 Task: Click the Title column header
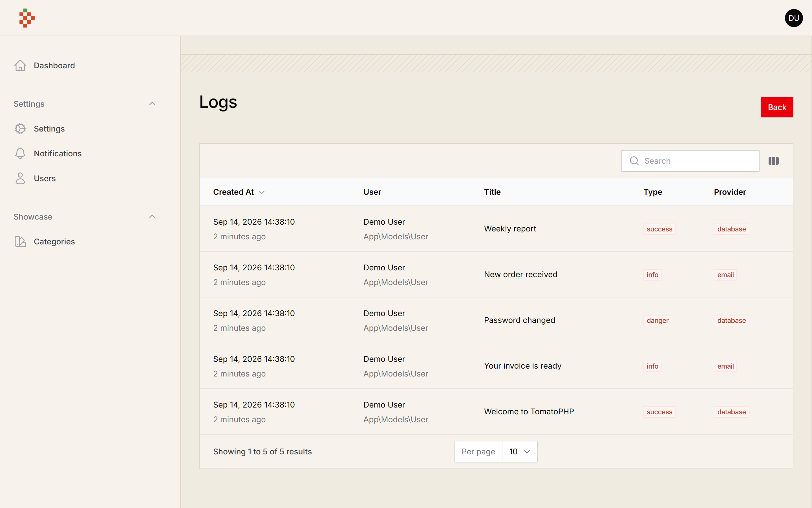[x=492, y=192]
